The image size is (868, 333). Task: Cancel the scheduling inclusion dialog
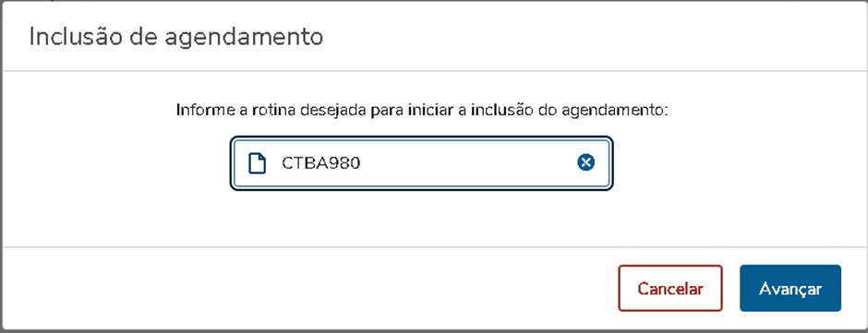[x=670, y=288]
